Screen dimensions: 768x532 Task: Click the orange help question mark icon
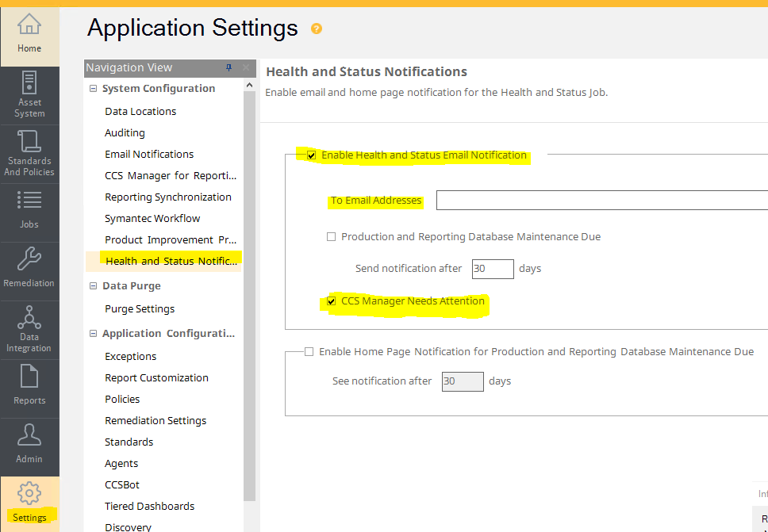click(317, 29)
